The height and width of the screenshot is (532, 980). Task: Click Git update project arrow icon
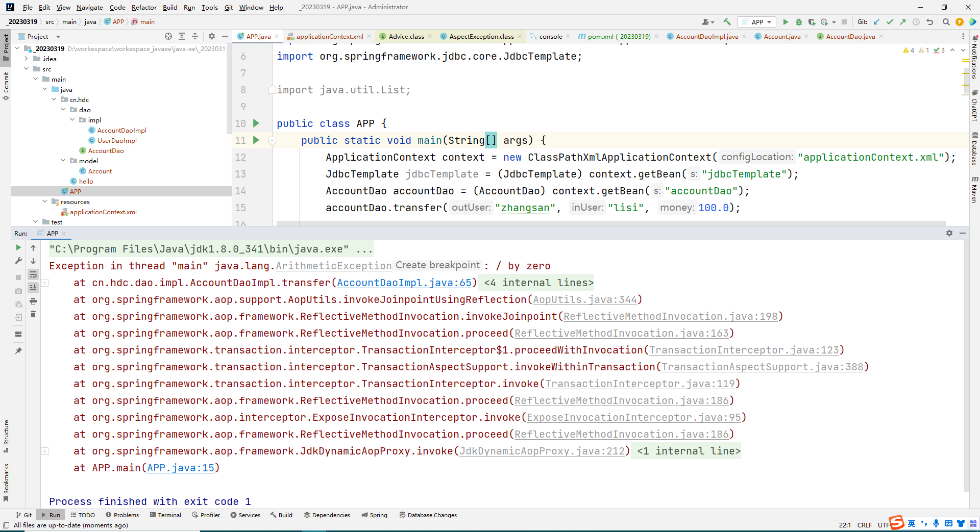[x=877, y=22]
